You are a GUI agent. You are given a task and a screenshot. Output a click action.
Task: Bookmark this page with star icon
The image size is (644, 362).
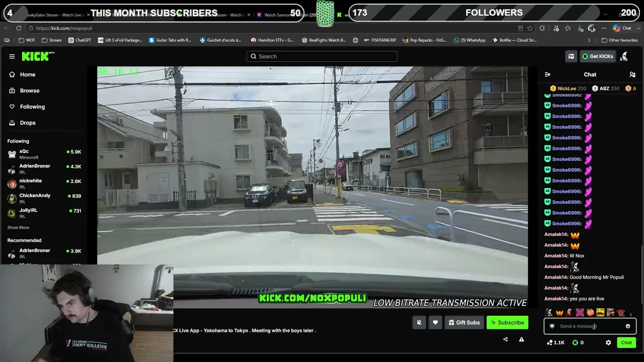530,28
